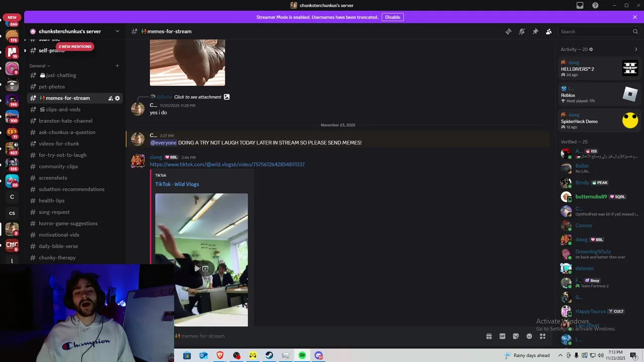Viewport: 644px width, 362px height.
Task: Open SpiderHeck Demo activity card
Action: (x=599, y=121)
